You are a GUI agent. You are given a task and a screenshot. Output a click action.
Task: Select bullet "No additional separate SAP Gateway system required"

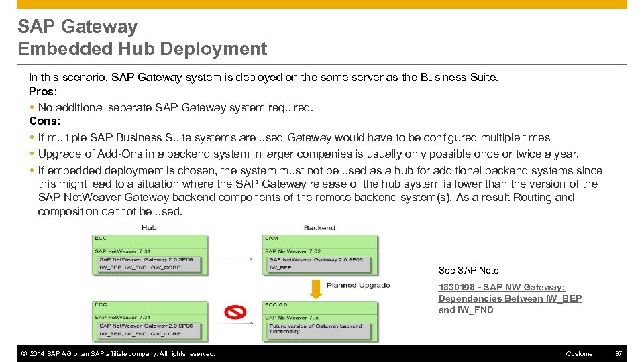(x=175, y=107)
